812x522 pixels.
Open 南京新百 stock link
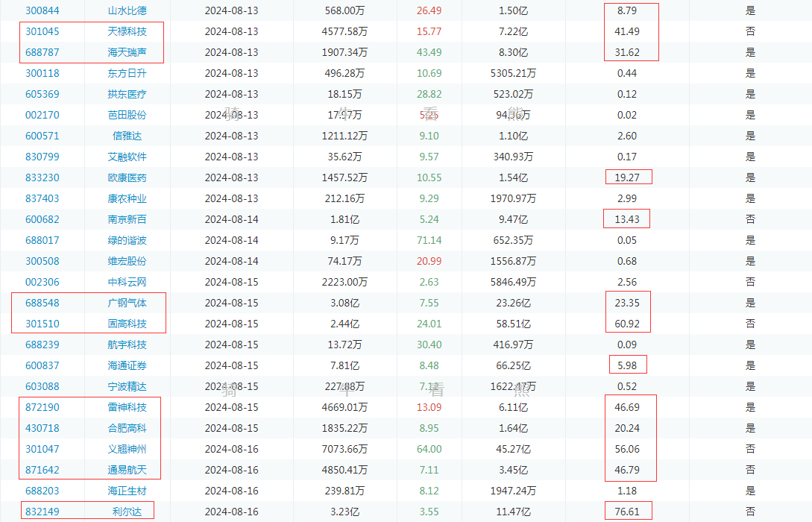[127, 219]
